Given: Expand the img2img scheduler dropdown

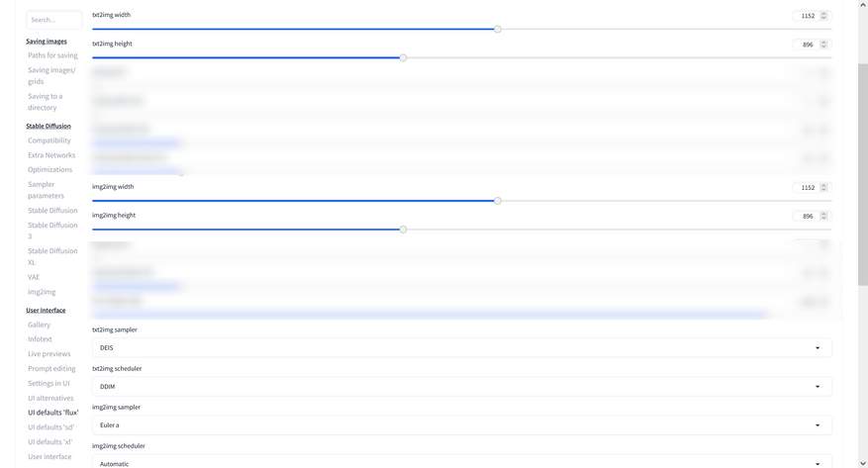Looking at the screenshot, I should [x=461, y=462].
